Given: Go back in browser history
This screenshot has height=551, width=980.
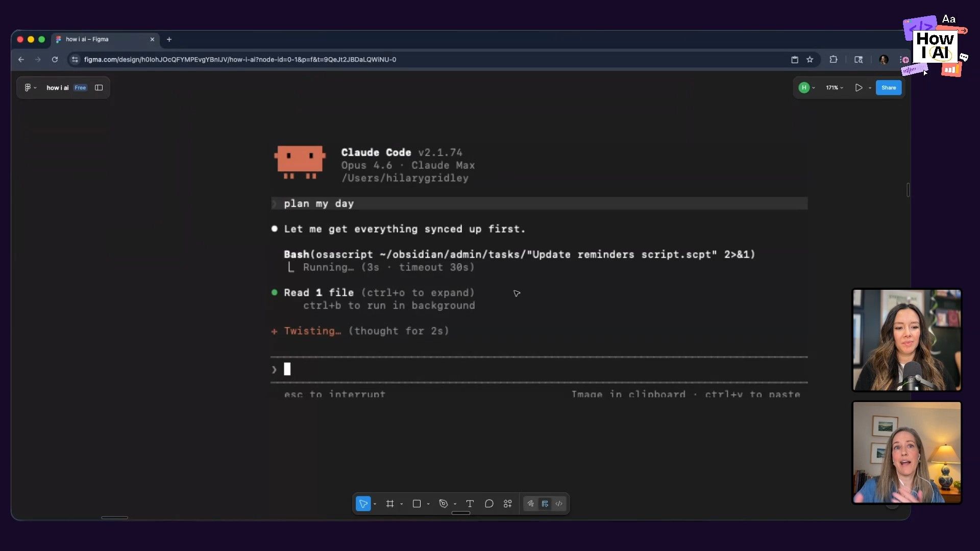Looking at the screenshot, I should pos(21,60).
